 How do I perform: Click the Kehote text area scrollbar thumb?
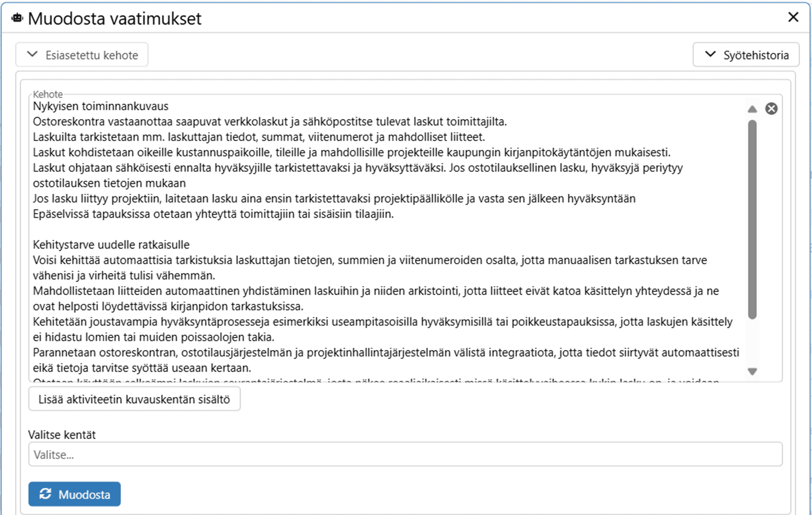(752, 219)
